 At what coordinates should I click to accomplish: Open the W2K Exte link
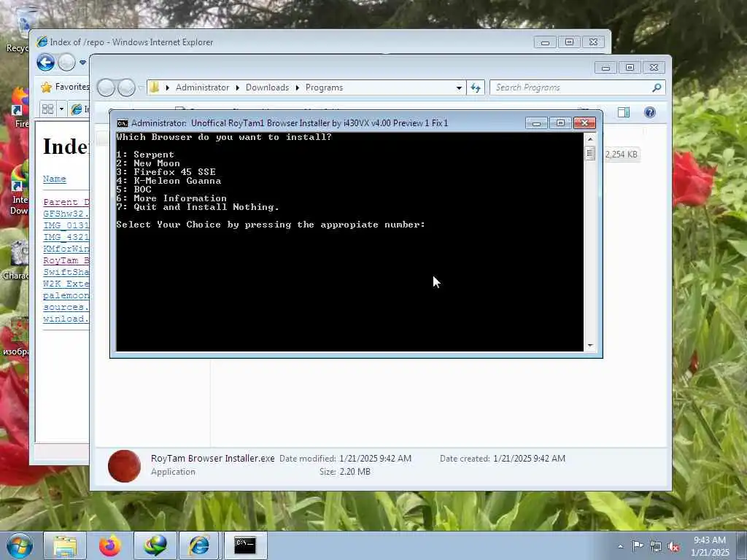[x=66, y=284]
